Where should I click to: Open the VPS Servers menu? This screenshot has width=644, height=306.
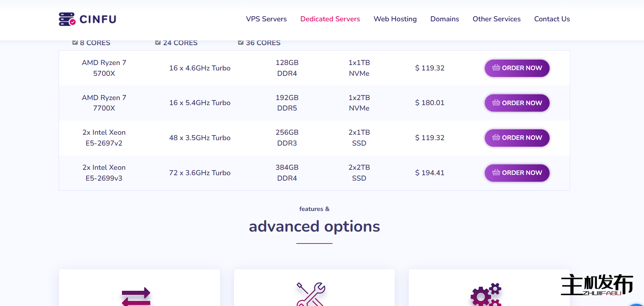(266, 19)
